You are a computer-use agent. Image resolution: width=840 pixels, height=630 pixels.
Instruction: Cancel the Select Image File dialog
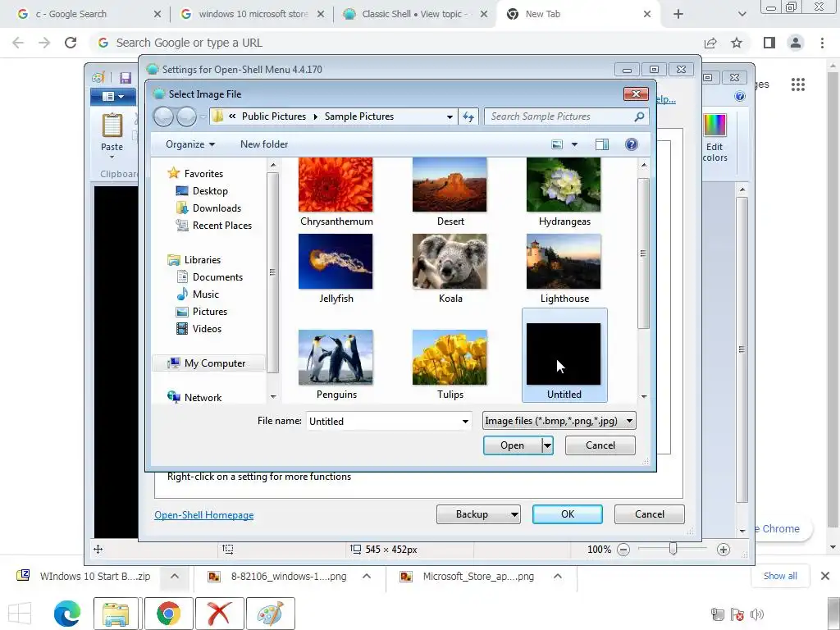(600, 445)
